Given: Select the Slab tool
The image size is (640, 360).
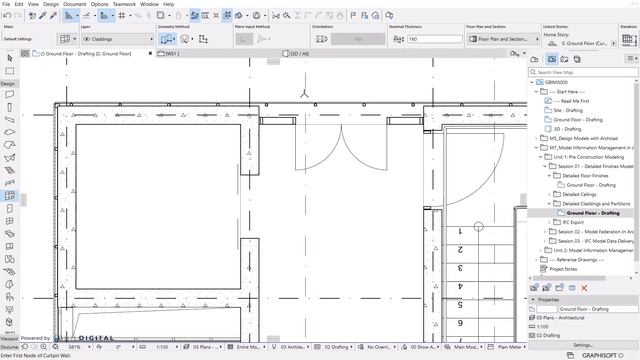Looking at the screenshot, I should click(9, 132).
